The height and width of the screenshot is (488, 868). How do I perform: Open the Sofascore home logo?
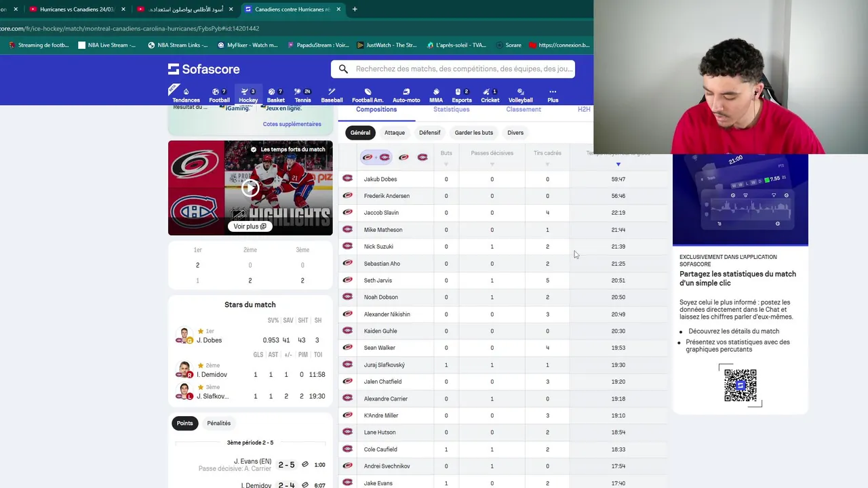(203, 69)
